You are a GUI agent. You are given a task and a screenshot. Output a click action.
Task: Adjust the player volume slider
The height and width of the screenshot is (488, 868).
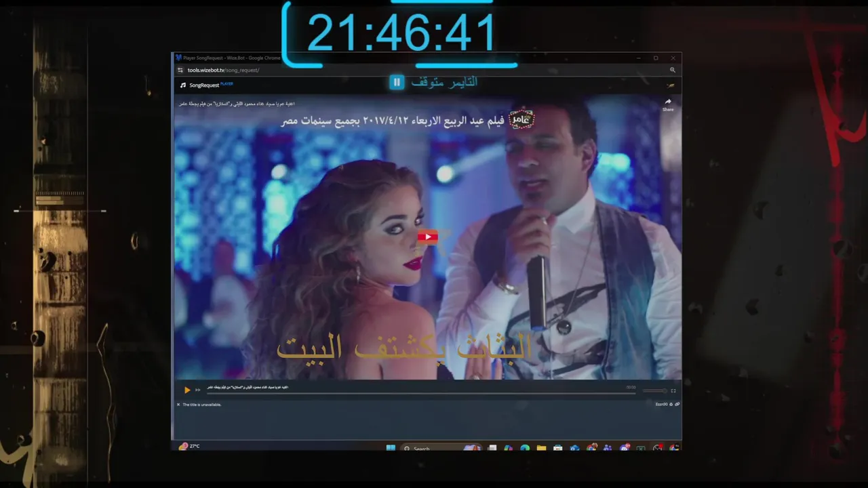[x=655, y=390]
